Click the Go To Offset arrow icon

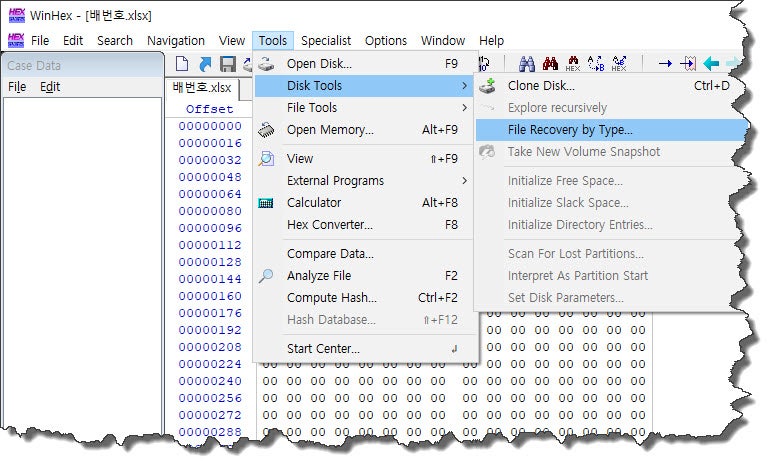click(x=665, y=64)
